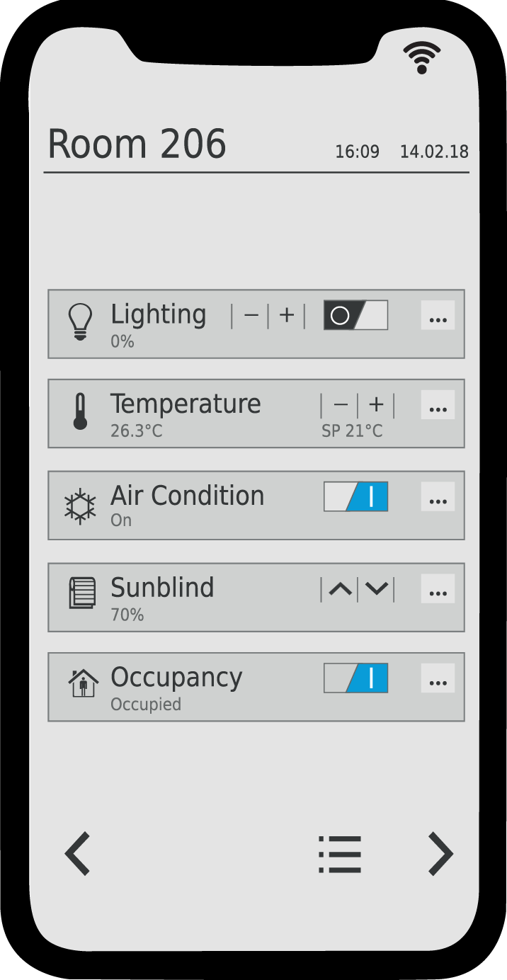This screenshot has height=980, width=507.
Task: Click the Sunblind blinds icon
Action: 82,593
